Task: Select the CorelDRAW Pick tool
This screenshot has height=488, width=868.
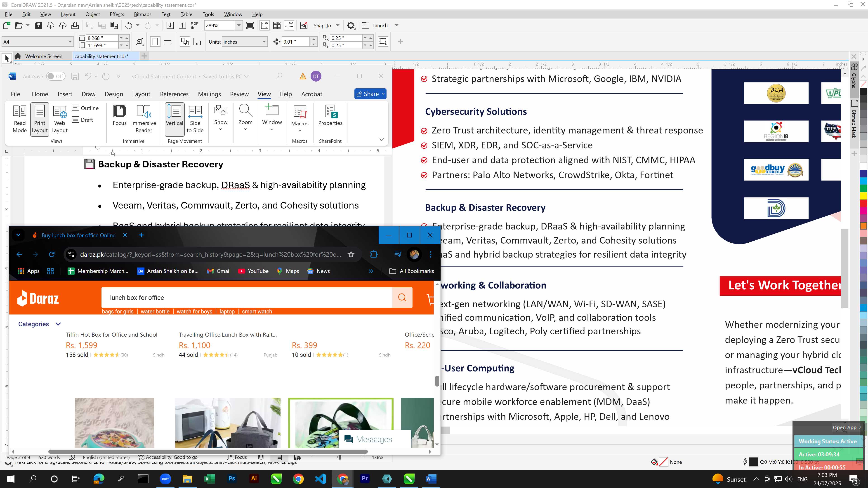Action: [7, 58]
